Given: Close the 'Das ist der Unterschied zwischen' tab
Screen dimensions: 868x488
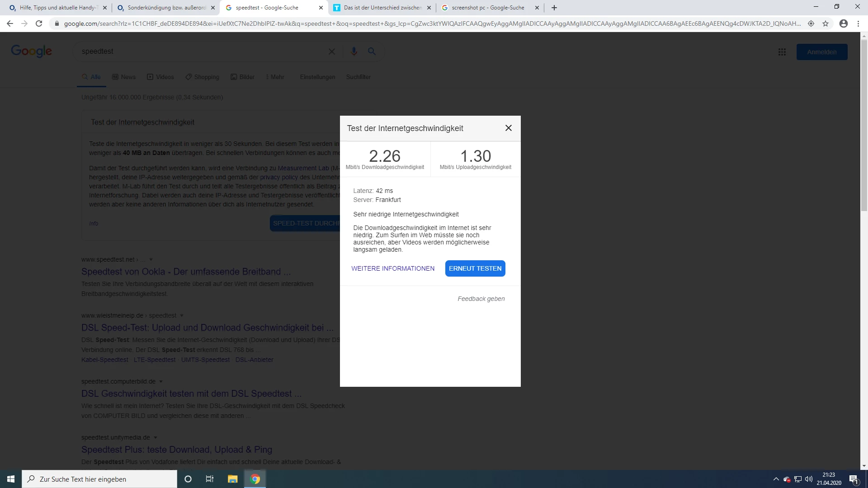Looking at the screenshot, I should (429, 8).
